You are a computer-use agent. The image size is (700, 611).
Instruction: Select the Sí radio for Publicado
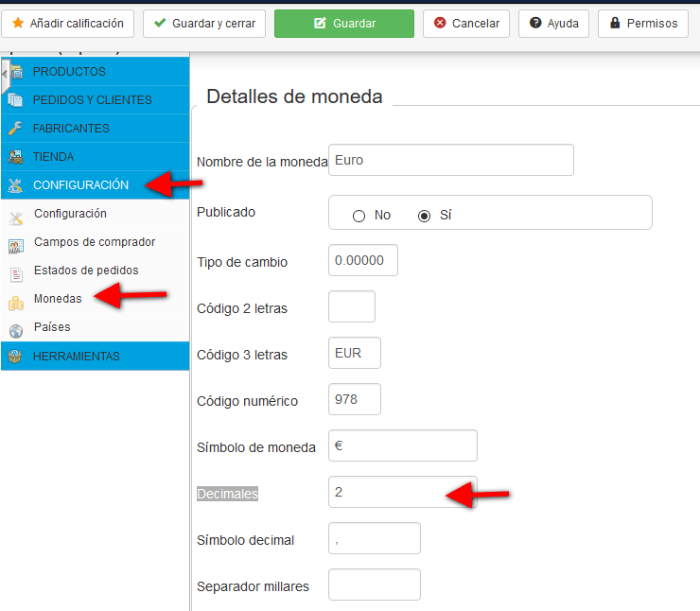(x=424, y=216)
